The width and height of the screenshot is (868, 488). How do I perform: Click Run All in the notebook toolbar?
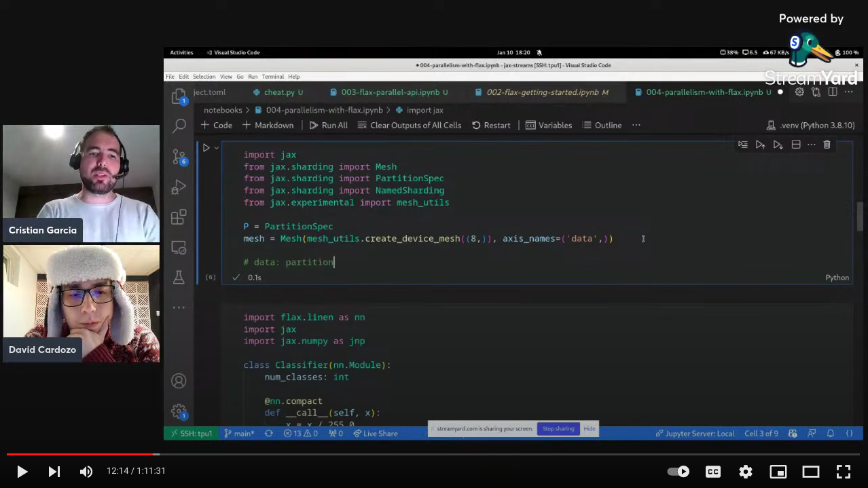pos(328,125)
